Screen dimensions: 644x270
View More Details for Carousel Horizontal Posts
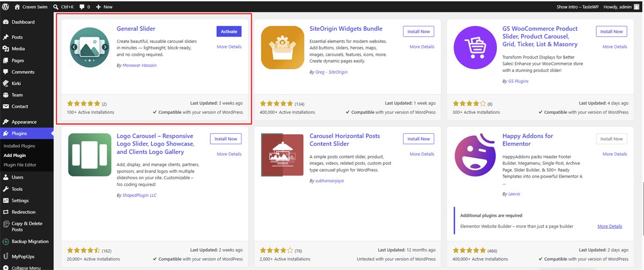pos(422,154)
